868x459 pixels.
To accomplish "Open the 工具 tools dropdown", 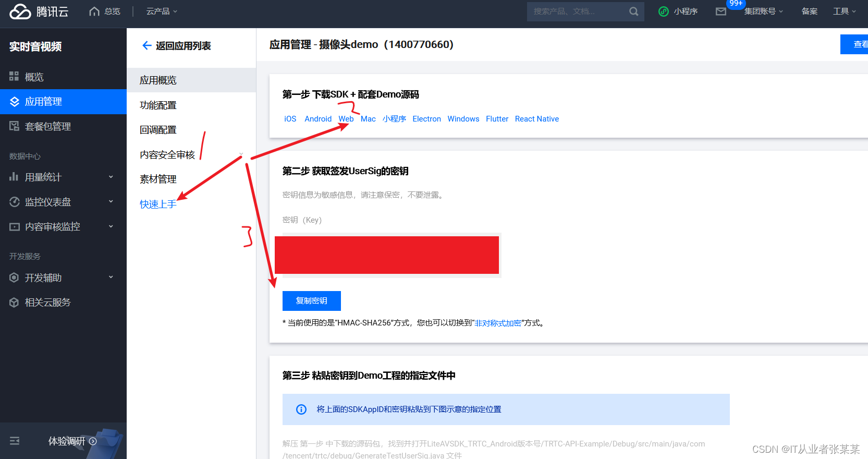I will tap(845, 11).
